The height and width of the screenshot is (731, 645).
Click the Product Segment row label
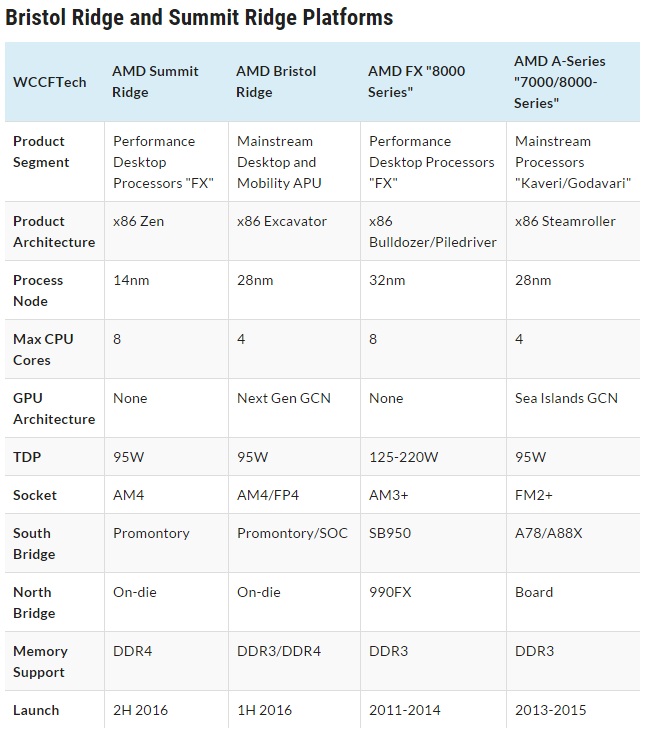[41, 151]
